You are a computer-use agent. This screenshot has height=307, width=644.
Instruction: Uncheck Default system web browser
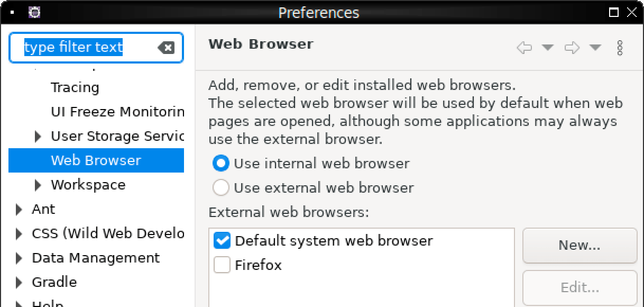221,240
